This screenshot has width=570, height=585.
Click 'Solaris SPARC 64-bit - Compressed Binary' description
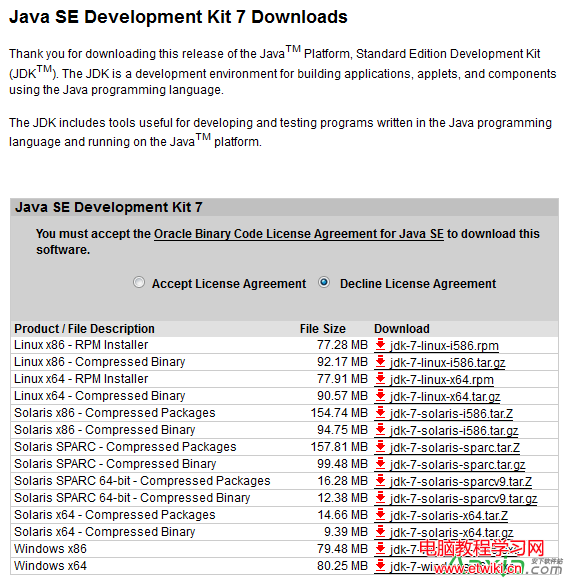pos(132,498)
